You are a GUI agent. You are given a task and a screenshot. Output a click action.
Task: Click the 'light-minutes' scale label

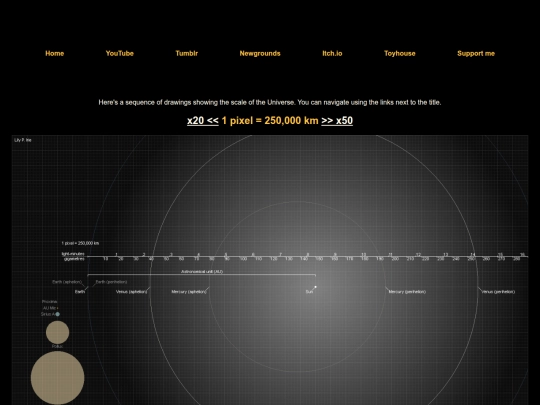pyautogui.click(x=73, y=254)
